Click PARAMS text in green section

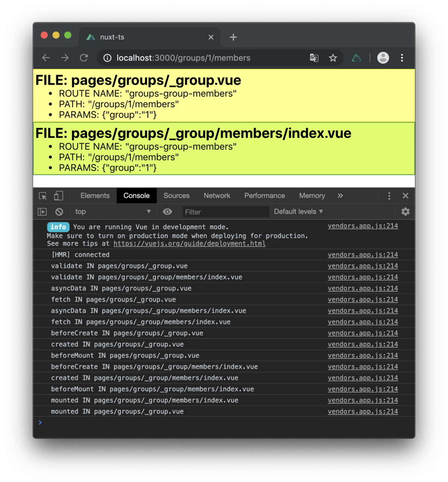(108, 168)
